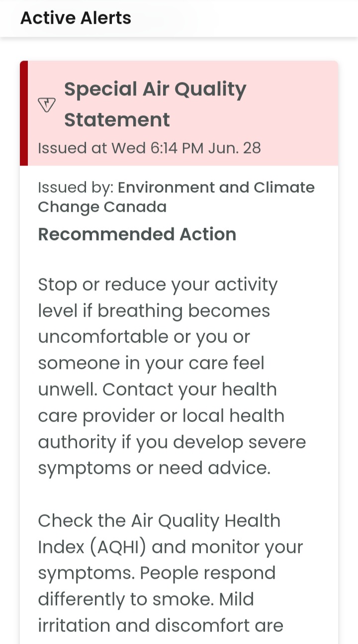Tap the 'Issued by:' label
Screen dimensions: 358x644
click(76, 187)
